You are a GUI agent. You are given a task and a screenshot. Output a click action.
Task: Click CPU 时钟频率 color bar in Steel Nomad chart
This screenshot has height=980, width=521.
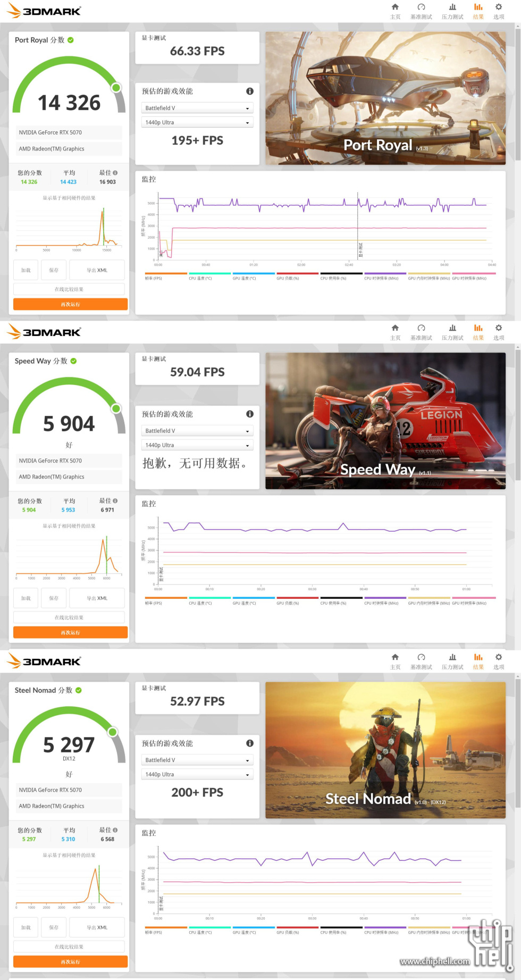click(x=385, y=927)
